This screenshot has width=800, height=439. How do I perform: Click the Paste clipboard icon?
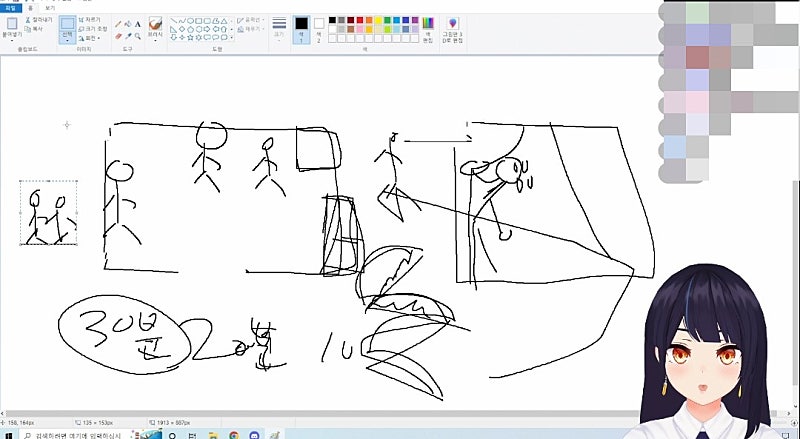point(12,23)
